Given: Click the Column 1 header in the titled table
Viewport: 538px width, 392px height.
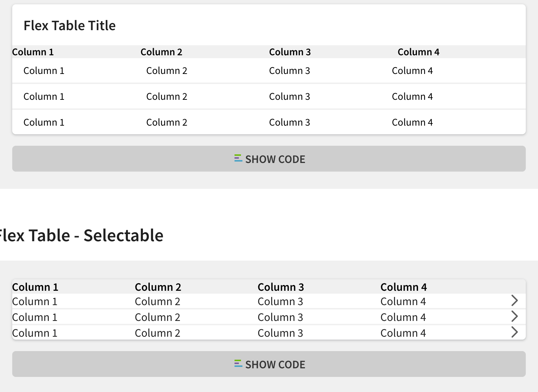Looking at the screenshot, I should (x=33, y=52).
